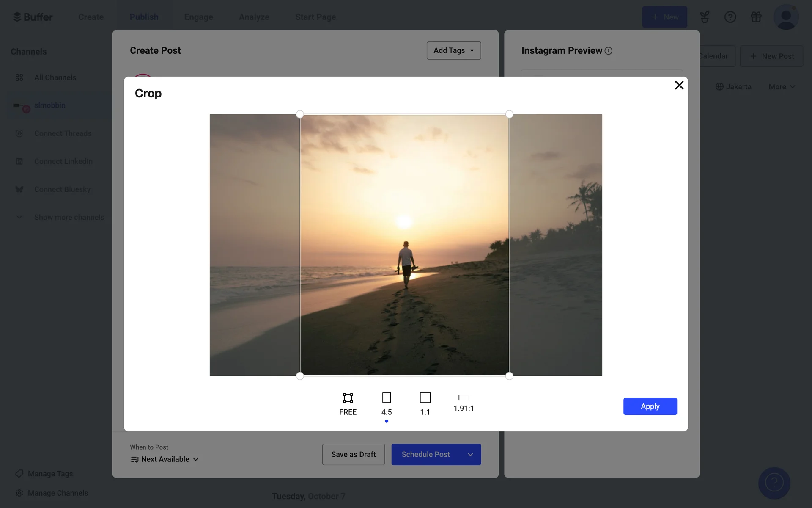Go to the Engage tab
The height and width of the screenshot is (508, 812).
(198, 17)
